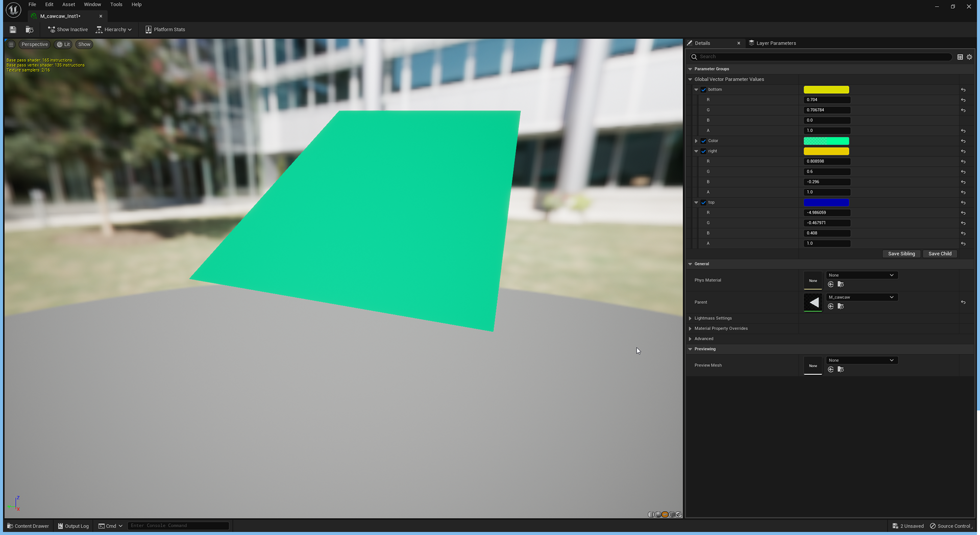This screenshot has width=980, height=535.
Task: Open the Asset menu
Action: (68, 5)
